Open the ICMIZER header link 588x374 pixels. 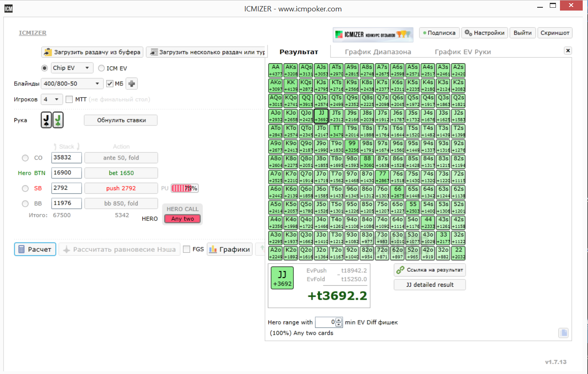coord(33,33)
